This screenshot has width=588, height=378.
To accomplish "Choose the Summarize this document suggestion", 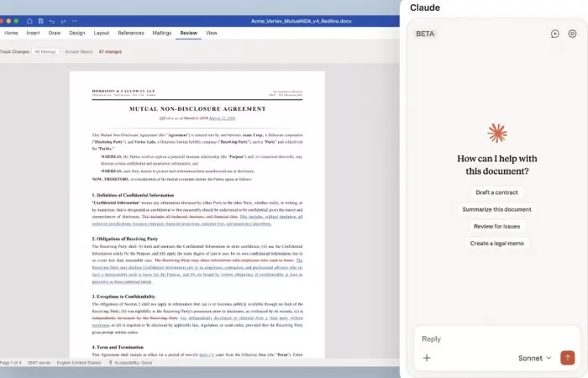I will click(x=496, y=209).
